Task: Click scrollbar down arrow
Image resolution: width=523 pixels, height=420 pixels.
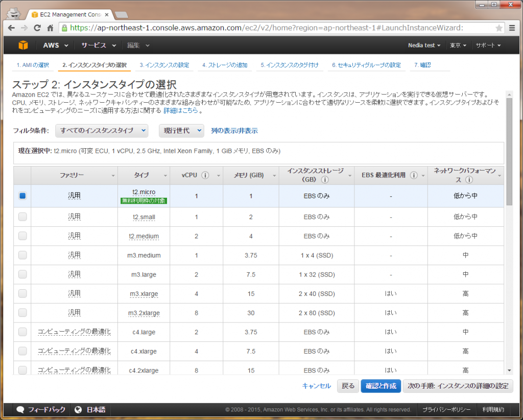Action: pos(509,370)
